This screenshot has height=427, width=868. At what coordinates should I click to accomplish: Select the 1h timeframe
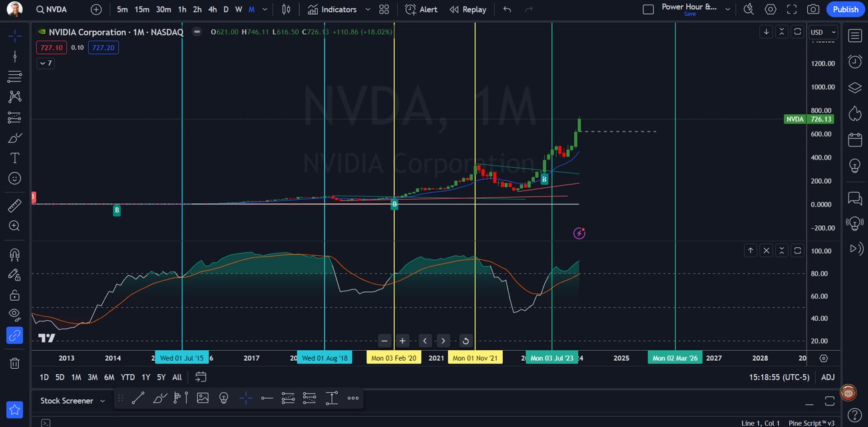[x=182, y=9]
